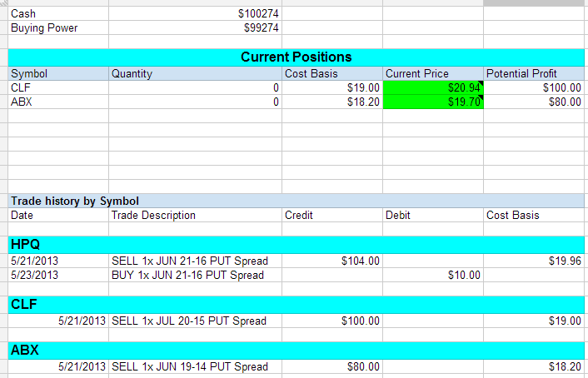Click the Debit column header cell
This screenshot has width=588, height=378.
432,215
